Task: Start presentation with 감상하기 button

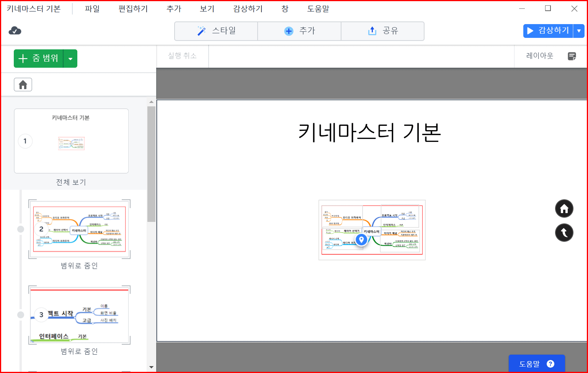Action: pyautogui.click(x=548, y=31)
